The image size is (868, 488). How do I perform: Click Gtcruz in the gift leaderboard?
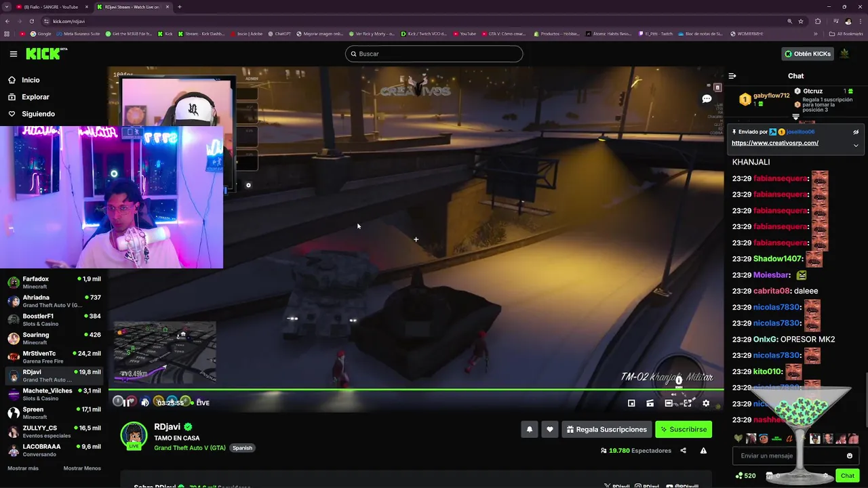click(x=812, y=91)
